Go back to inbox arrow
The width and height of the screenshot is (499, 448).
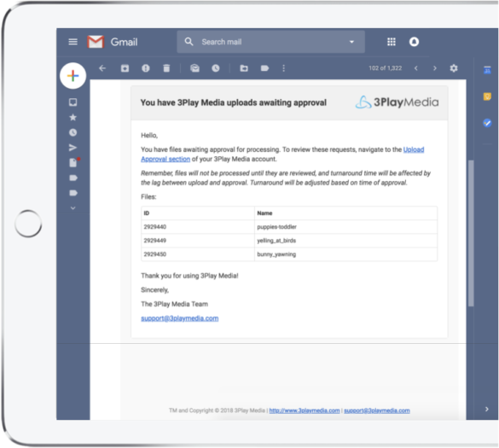point(102,68)
